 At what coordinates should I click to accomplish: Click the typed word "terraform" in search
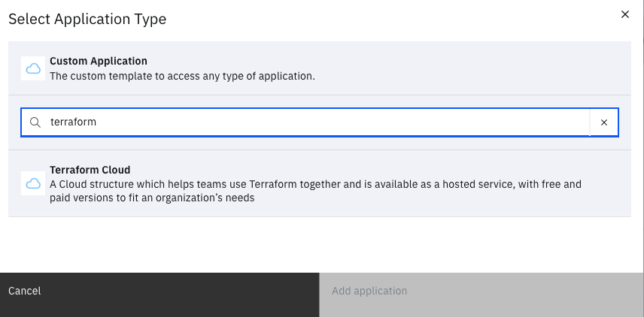[x=73, y=122]
